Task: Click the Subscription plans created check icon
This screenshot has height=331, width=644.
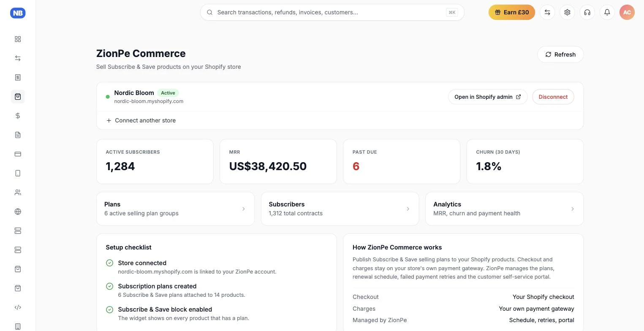Action: 109,286
